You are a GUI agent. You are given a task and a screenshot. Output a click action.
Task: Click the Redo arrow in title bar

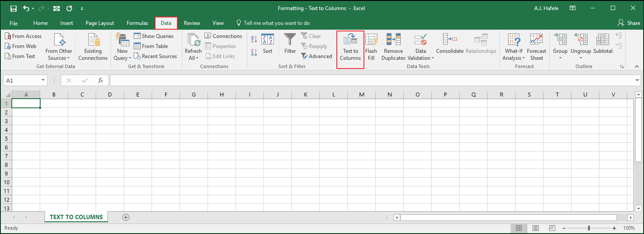[x=42, y=8]
